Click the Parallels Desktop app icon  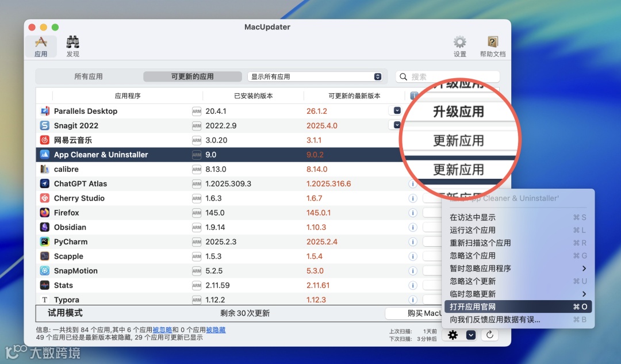(x=45, y=111)
